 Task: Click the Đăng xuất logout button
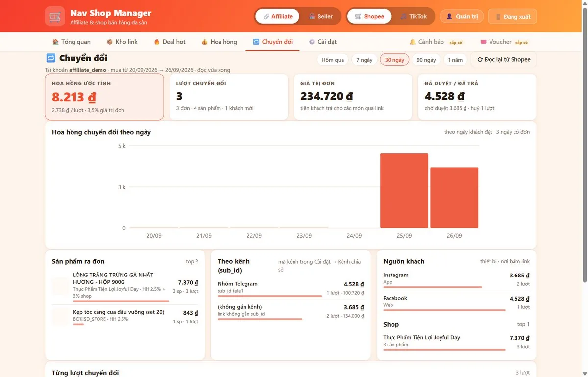(x=513, y=16)
